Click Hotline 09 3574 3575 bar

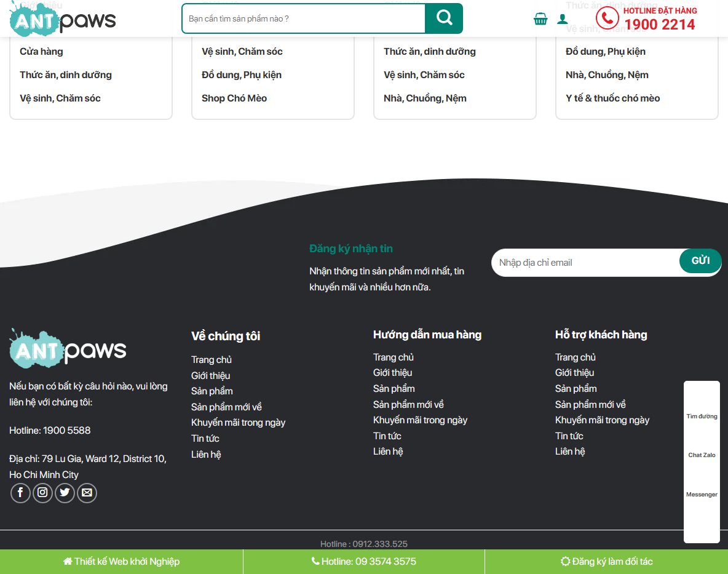[x=363, y=562]
